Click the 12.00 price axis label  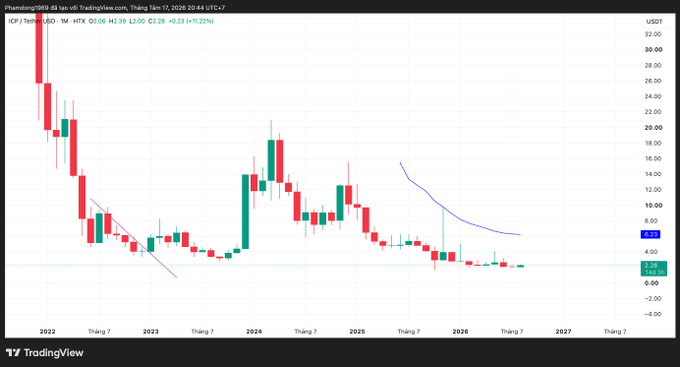[x=653, y=190]
